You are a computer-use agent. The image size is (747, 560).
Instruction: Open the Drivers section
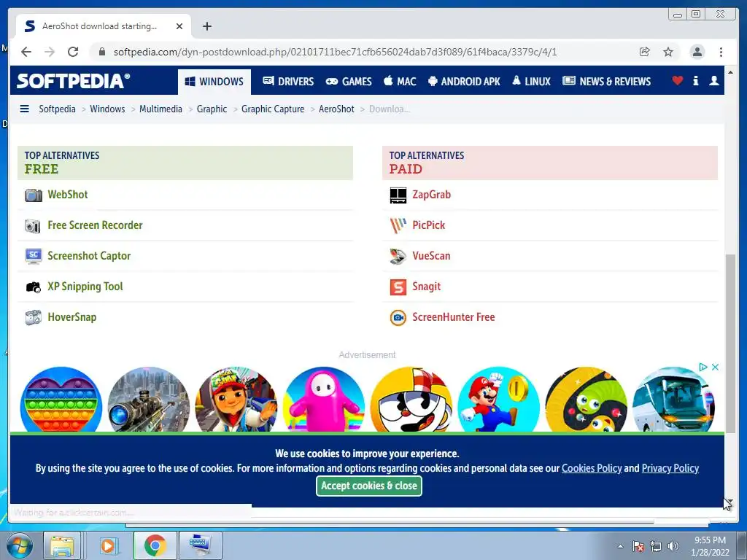[288, 82]
